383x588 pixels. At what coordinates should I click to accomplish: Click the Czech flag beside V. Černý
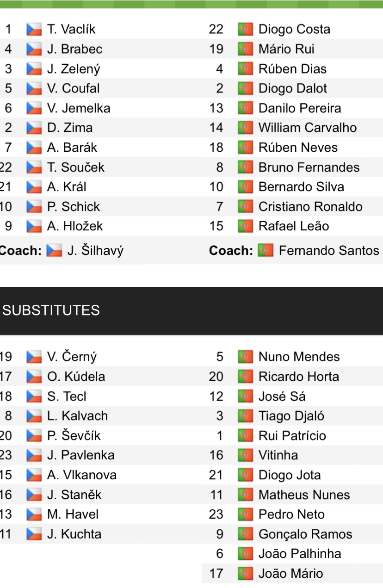click(34, 357)
